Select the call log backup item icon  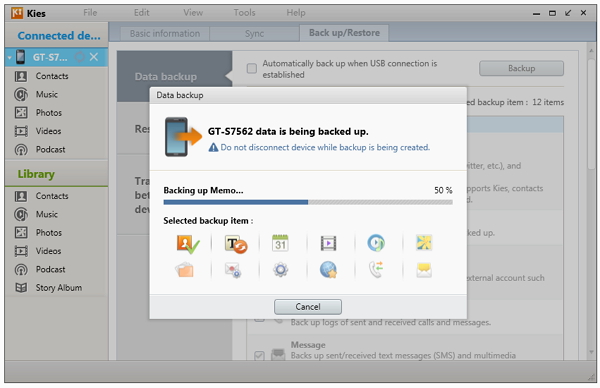(x=376, y=269)
